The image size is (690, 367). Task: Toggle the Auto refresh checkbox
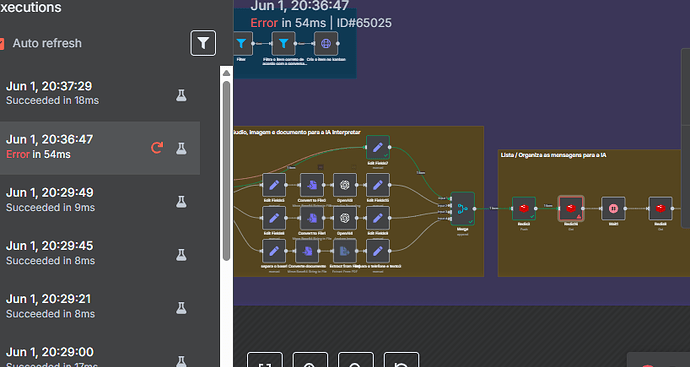coord(2,43)
